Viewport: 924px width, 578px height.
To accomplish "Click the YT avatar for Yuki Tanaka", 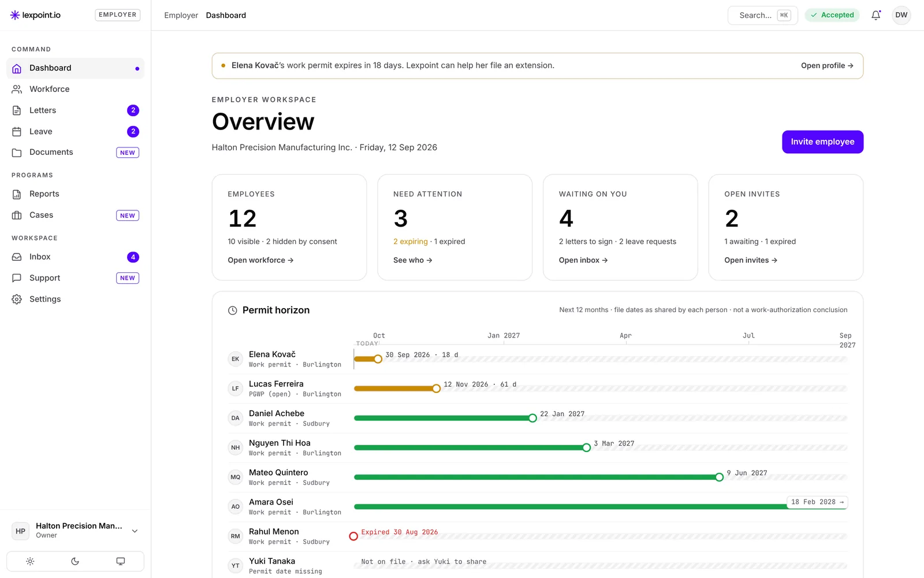I will (x=235, y=566).
